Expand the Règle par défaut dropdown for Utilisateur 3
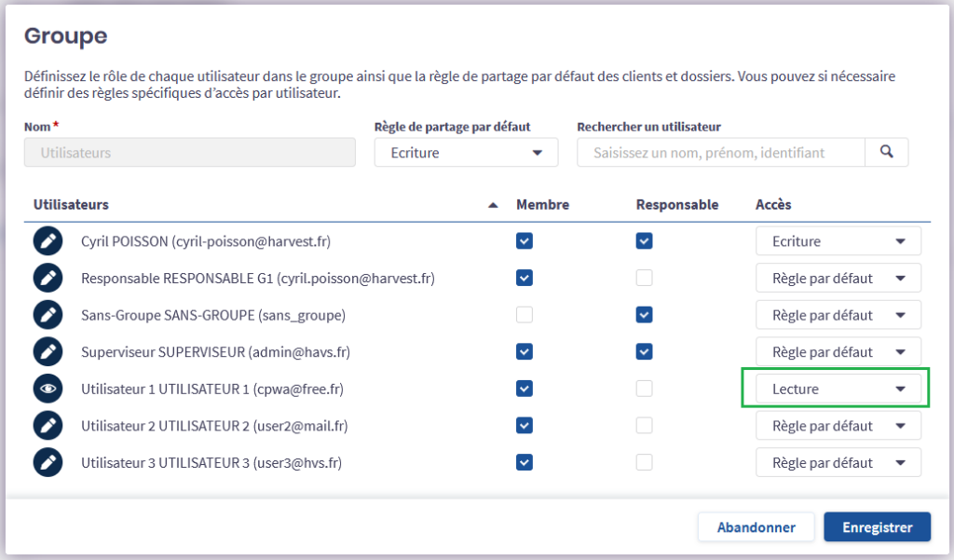The width and height of the screenshot is (954, 560). click(x=838, y=462)
